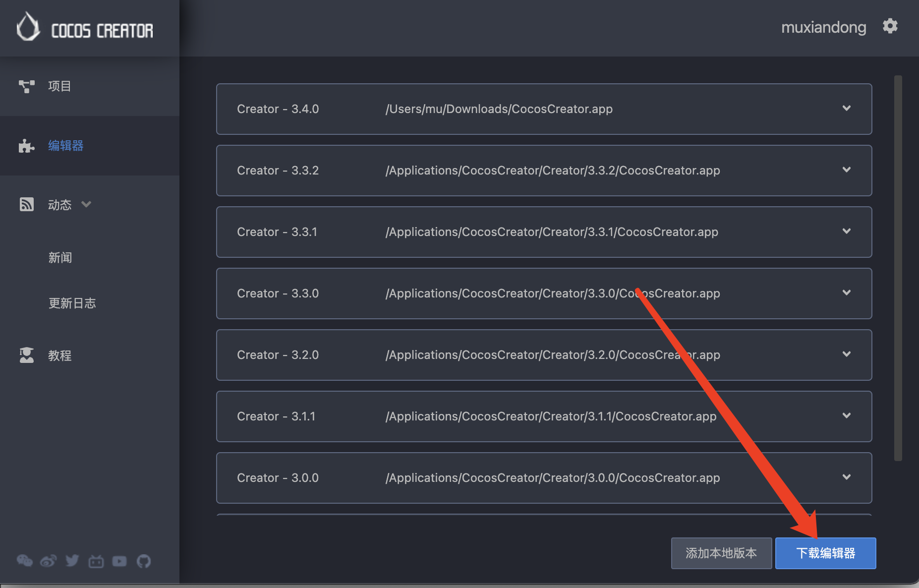This screenshot has height=588, width=919.
Task: Expand options for Creator 3.3.0
Action: pyautogui.click(x=847, y=293)
